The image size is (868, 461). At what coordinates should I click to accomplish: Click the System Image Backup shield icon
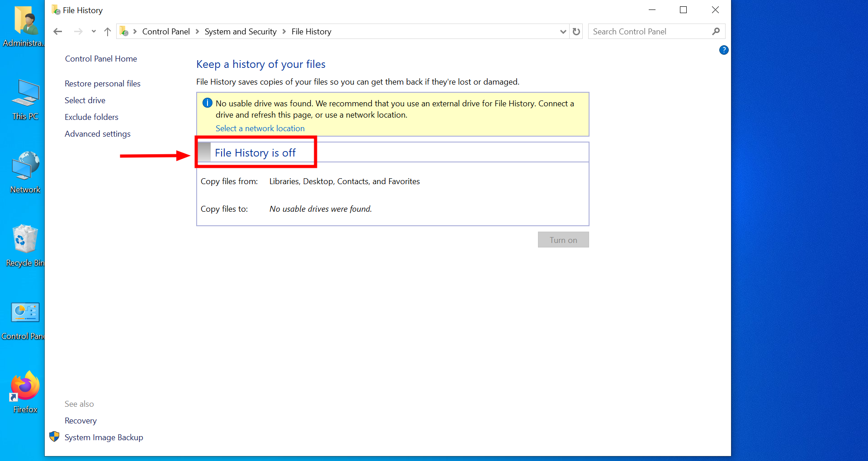pyautogui.click(x=54, y=437)
